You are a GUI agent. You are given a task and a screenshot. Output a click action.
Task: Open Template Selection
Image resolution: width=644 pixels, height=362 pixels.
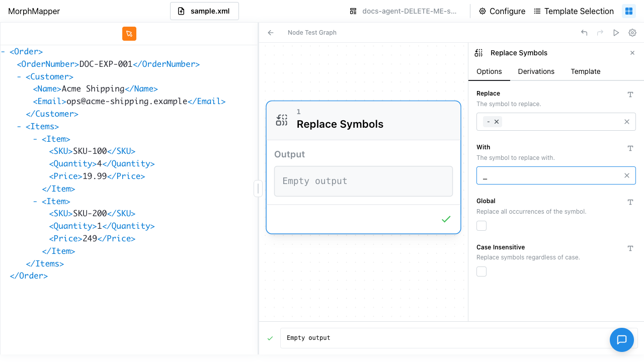[x=574, y=11]
